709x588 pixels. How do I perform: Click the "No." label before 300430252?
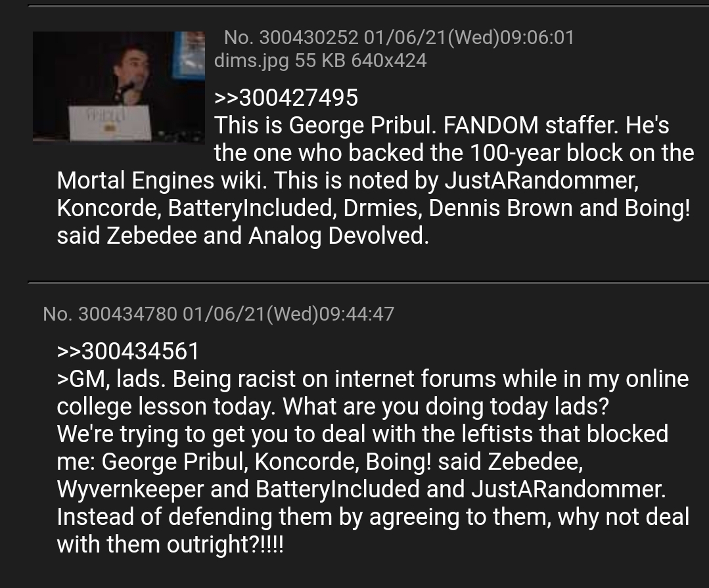pos(239,37)
